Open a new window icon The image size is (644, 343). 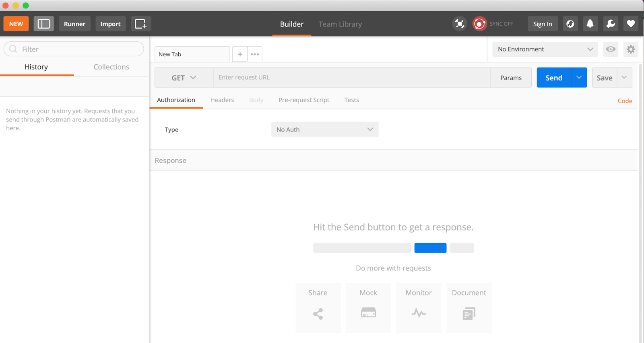(x=140, y=24)
